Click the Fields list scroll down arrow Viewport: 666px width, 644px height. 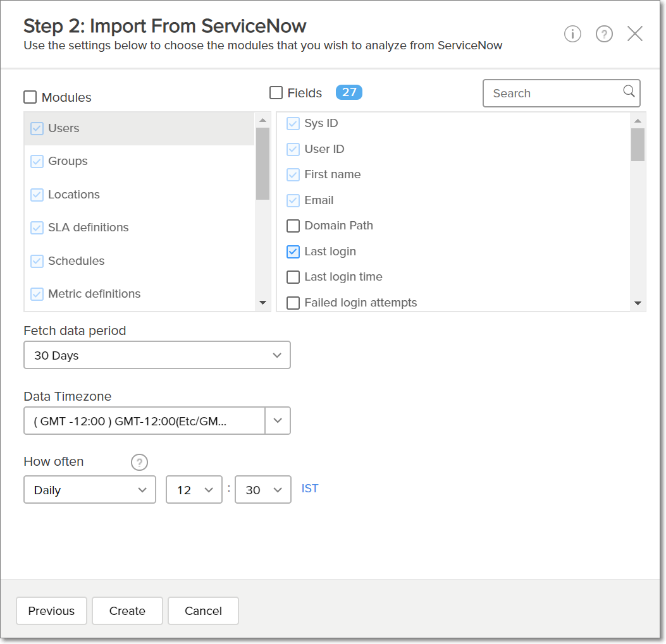638,303
